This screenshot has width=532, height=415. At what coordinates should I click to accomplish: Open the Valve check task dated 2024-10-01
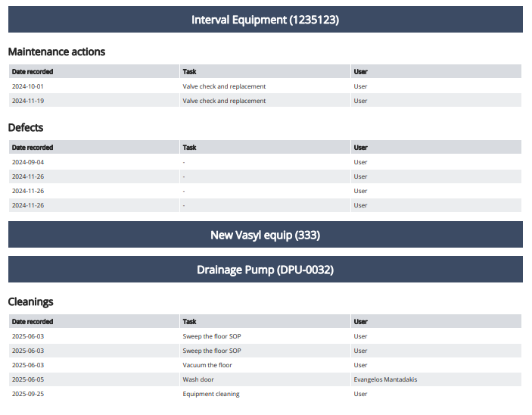224,86
